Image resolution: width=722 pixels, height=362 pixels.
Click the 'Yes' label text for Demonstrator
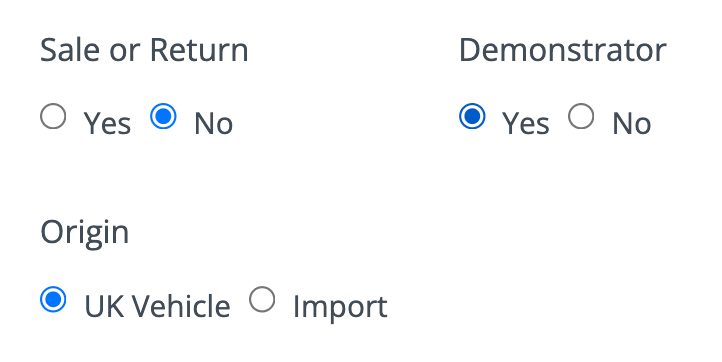[x=526, y=124]
